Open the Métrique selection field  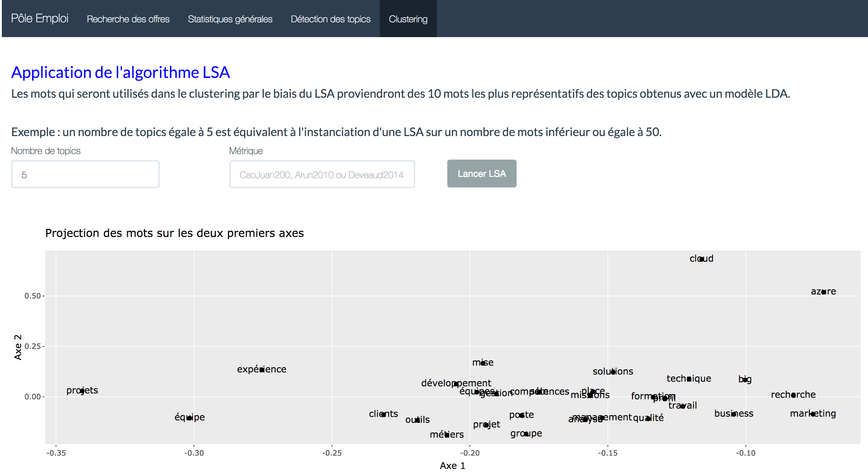(322, 174)
